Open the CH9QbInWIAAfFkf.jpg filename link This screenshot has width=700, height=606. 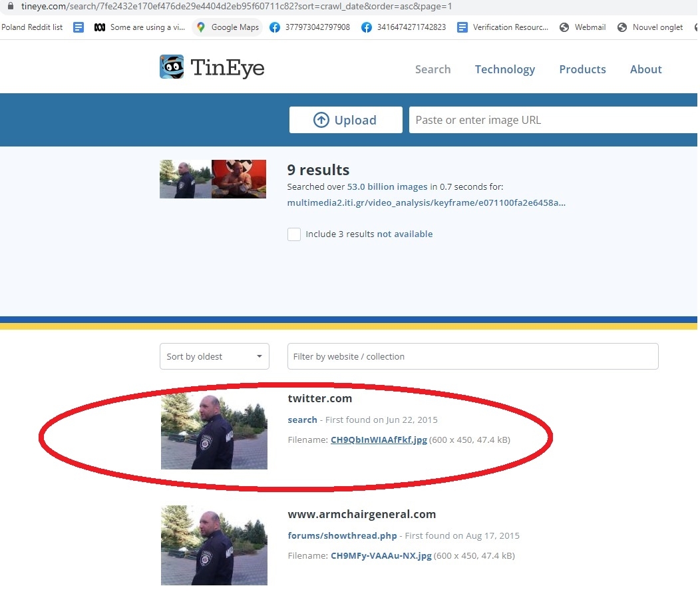pos(379,440)
